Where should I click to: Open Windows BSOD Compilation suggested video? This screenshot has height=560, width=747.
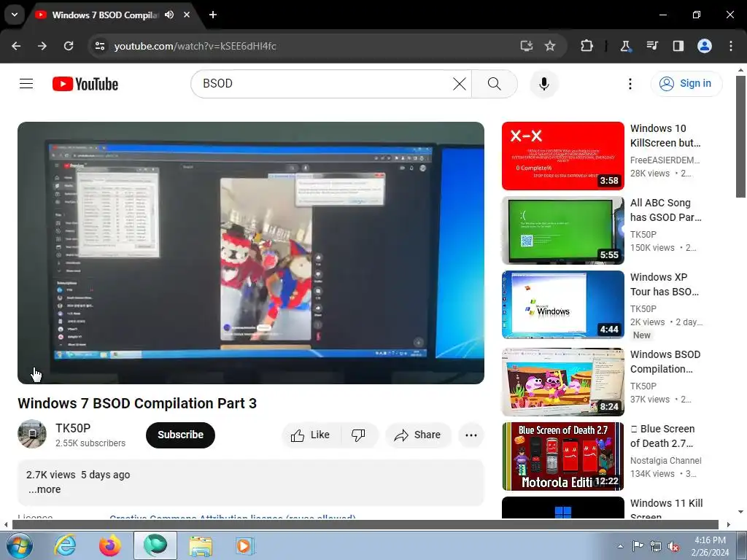[562, 382]
